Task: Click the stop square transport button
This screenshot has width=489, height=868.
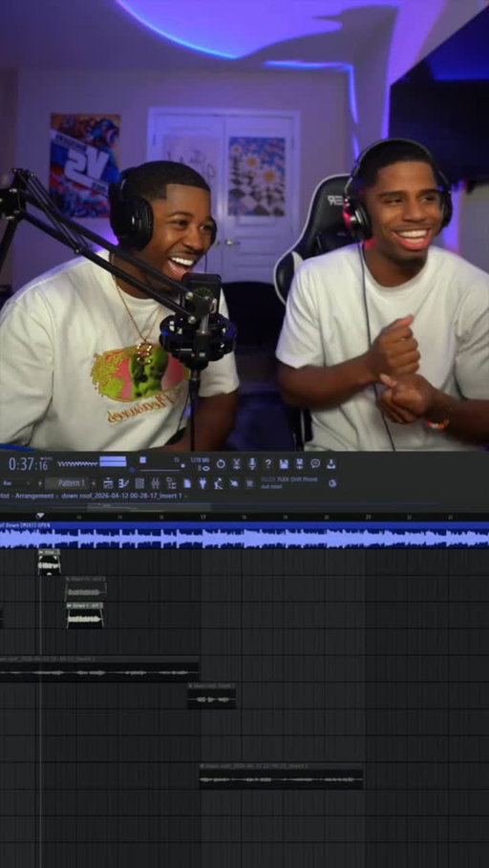Action: (143, 460)
